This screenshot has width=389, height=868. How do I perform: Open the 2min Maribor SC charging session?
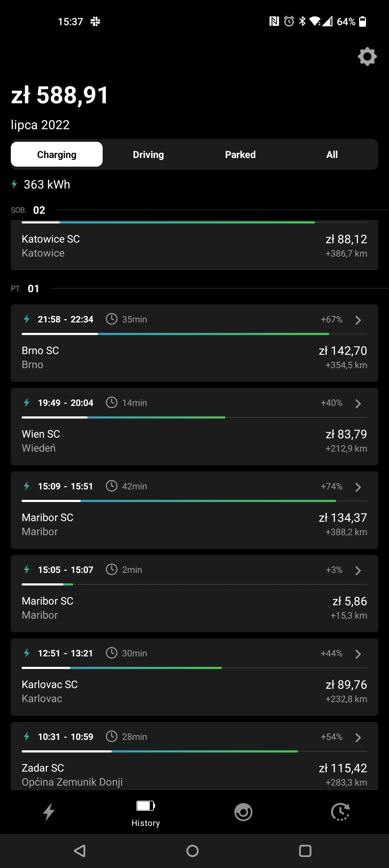(x=194, y=593)
